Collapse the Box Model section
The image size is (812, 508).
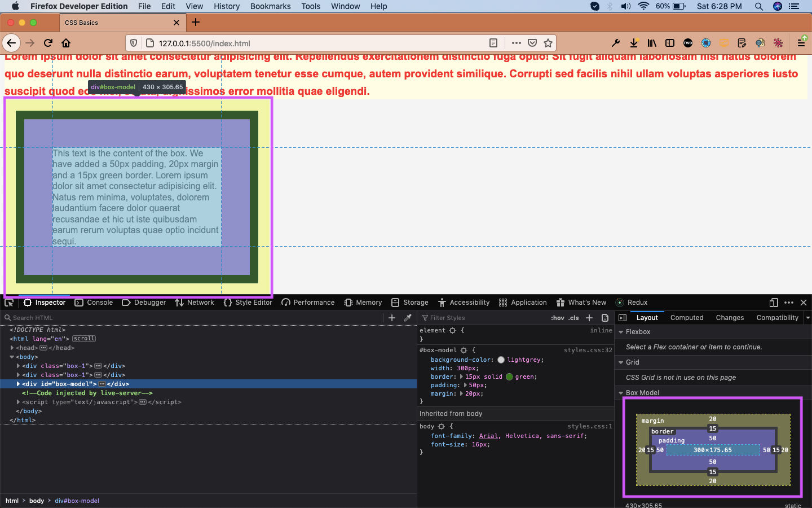coord(621,393)
